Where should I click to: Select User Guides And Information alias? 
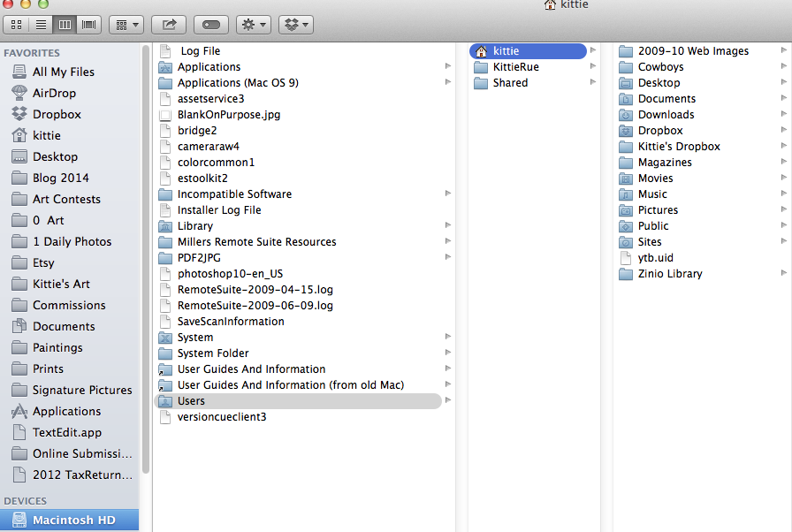tap(252, 369)
